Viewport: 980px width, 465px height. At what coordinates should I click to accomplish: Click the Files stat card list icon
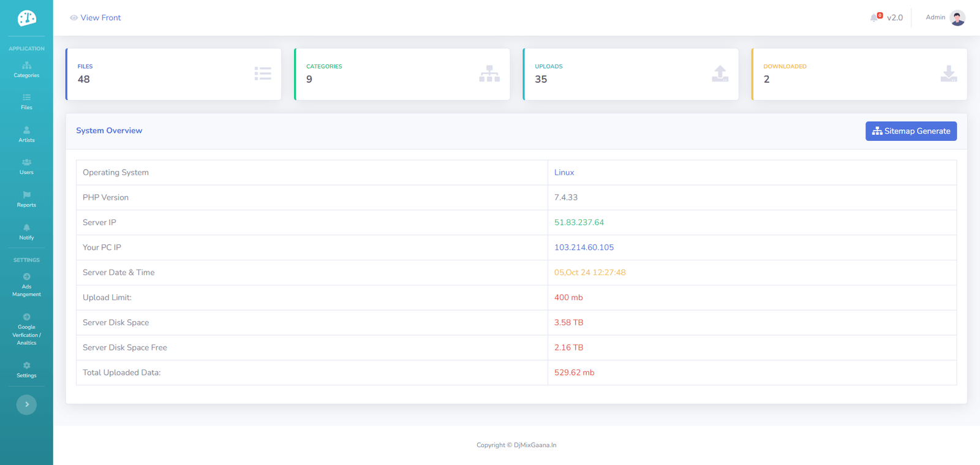click(263, 74)
